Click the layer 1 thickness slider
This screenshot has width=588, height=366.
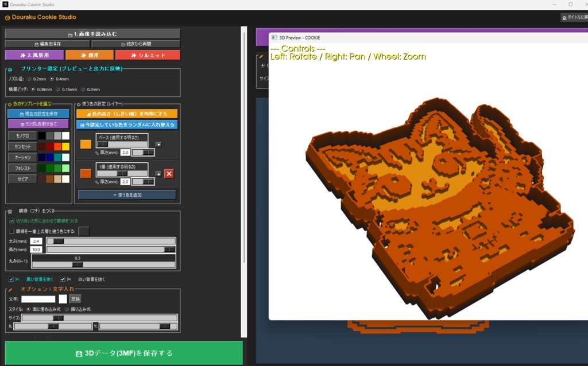coord(143,182)
